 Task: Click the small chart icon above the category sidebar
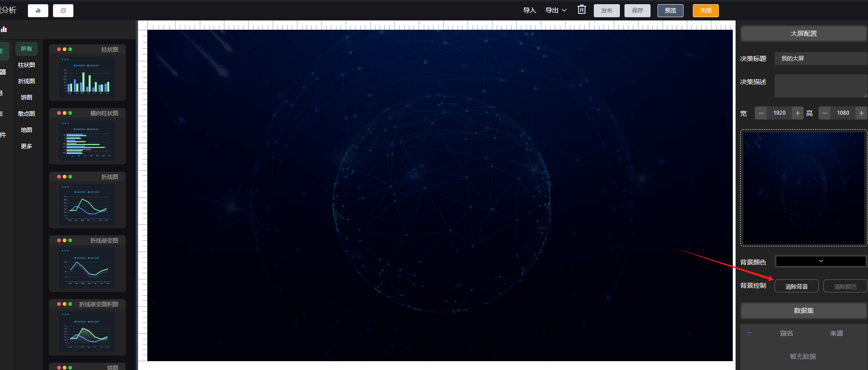pyautogui.click(x=4, y=29)
